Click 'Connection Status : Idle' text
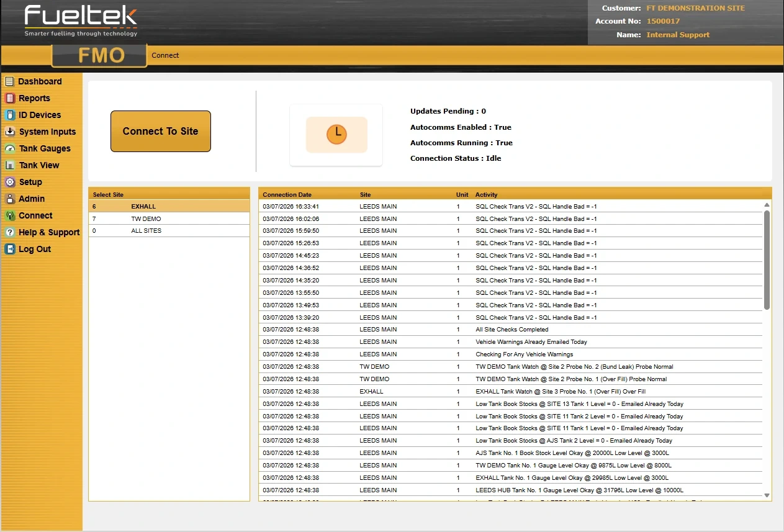 point(456,158)
